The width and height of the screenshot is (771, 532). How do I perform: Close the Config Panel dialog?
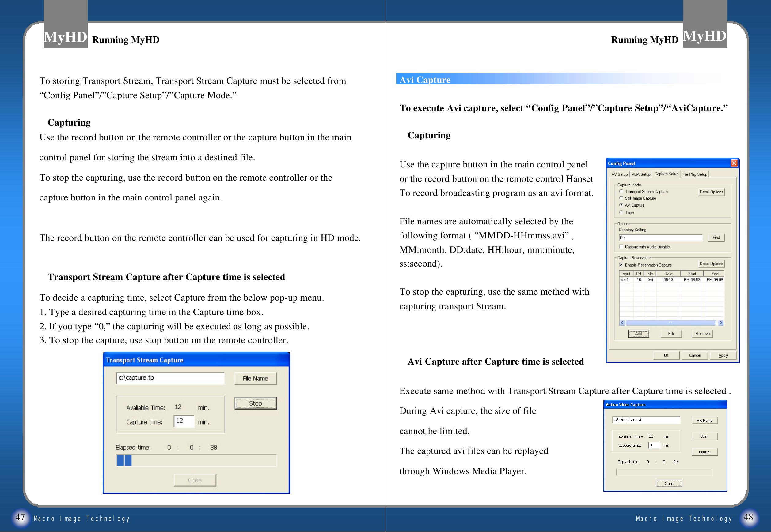pyautogui.click(x=734, y=163)
